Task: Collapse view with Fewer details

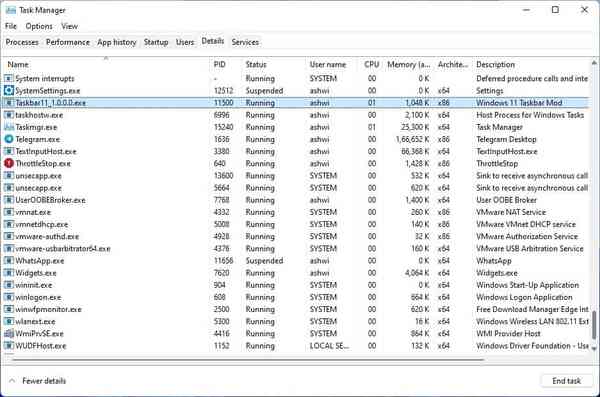Action: pos(37,381)
